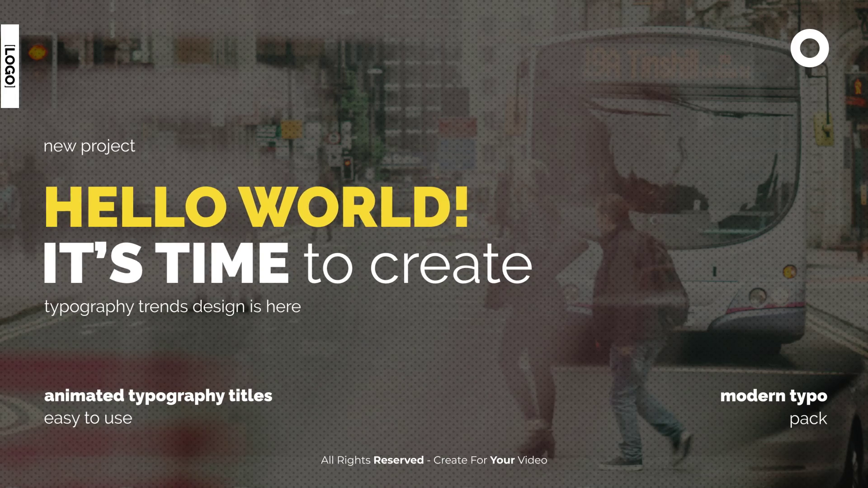Click the white ring circle icon

coord(809,48)
